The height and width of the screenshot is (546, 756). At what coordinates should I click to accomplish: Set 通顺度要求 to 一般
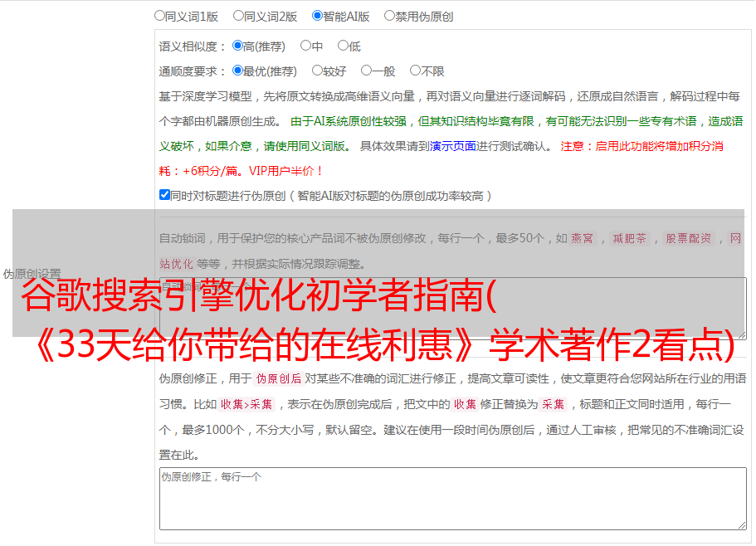pyautogui.click(x=367, y=71)
